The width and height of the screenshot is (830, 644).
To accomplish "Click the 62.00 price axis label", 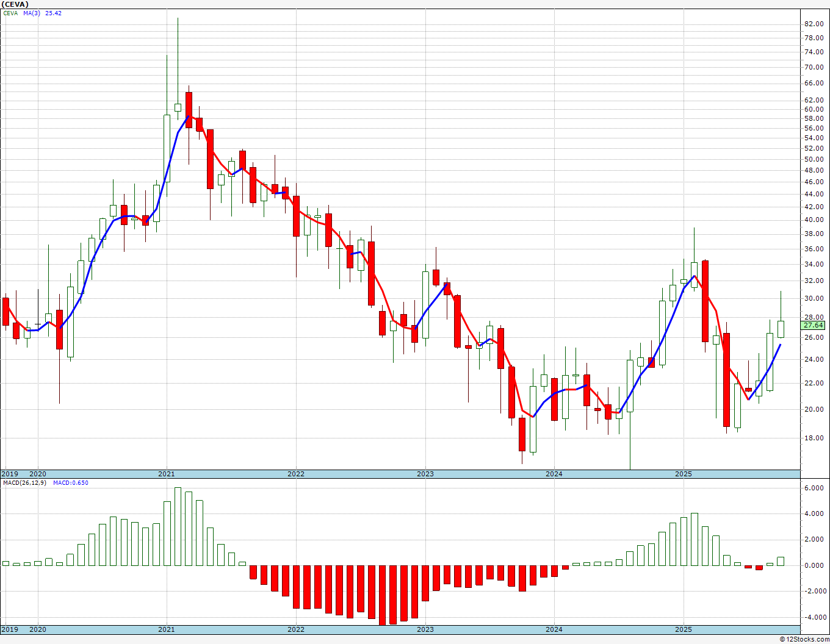I will click(x=814, y=100).
